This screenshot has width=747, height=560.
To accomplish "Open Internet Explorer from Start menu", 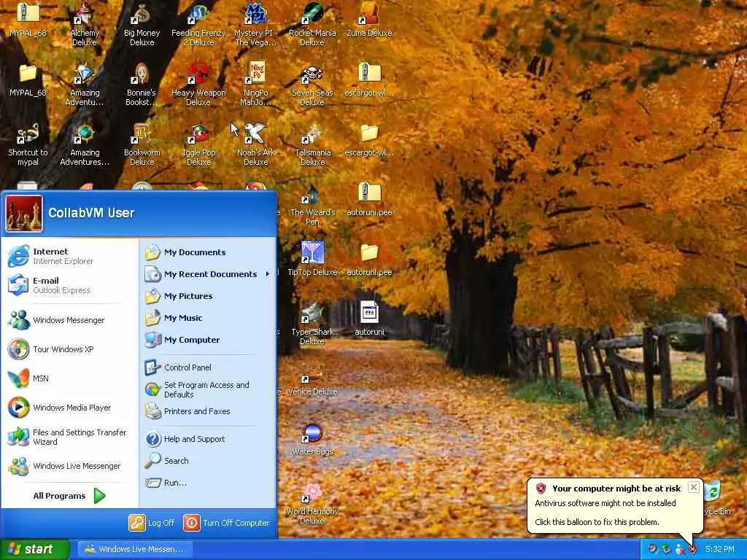I will [x=70, y=256].
